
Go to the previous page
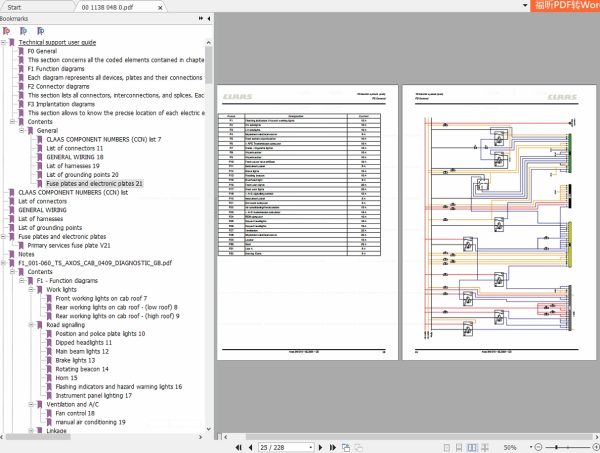(248, 447)
